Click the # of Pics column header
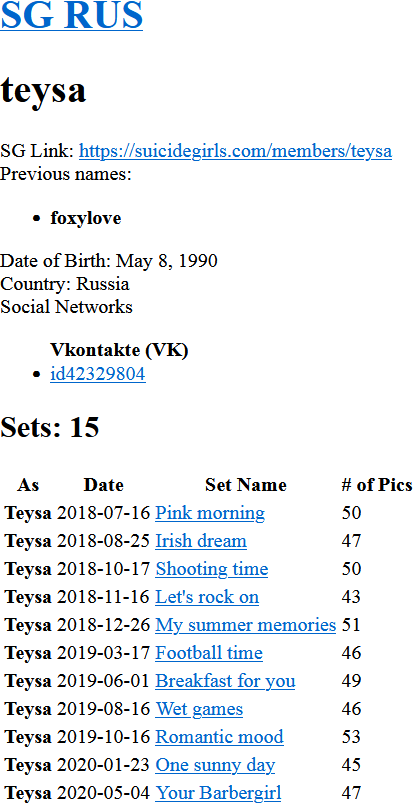 pyautogui.click(x=377, y=485)
